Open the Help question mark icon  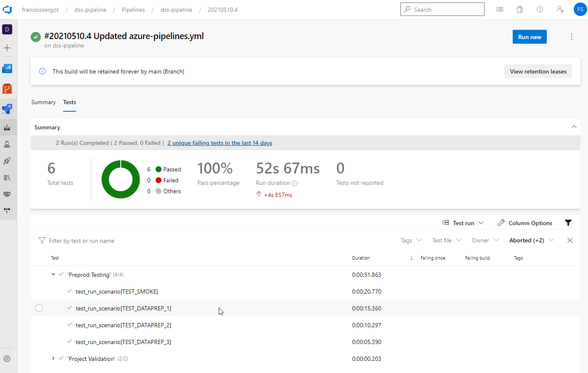click(540, 9)
